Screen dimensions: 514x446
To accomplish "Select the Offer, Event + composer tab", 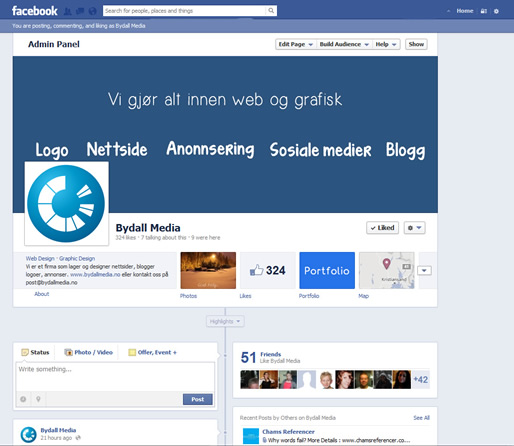I will click(x=153, y=352).
